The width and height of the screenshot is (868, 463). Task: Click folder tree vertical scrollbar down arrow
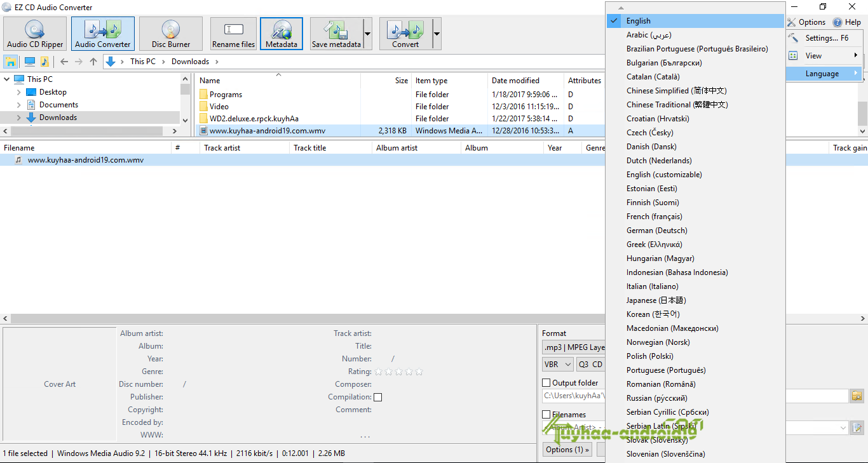tap(185, 120)
